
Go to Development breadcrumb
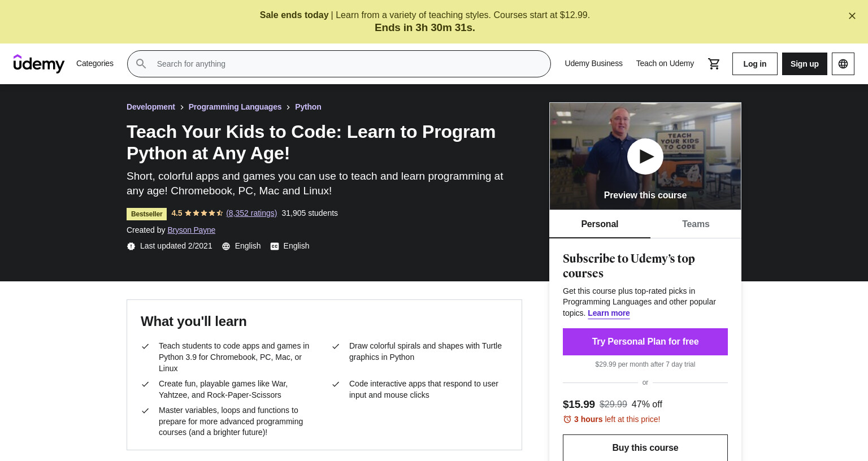151,107
